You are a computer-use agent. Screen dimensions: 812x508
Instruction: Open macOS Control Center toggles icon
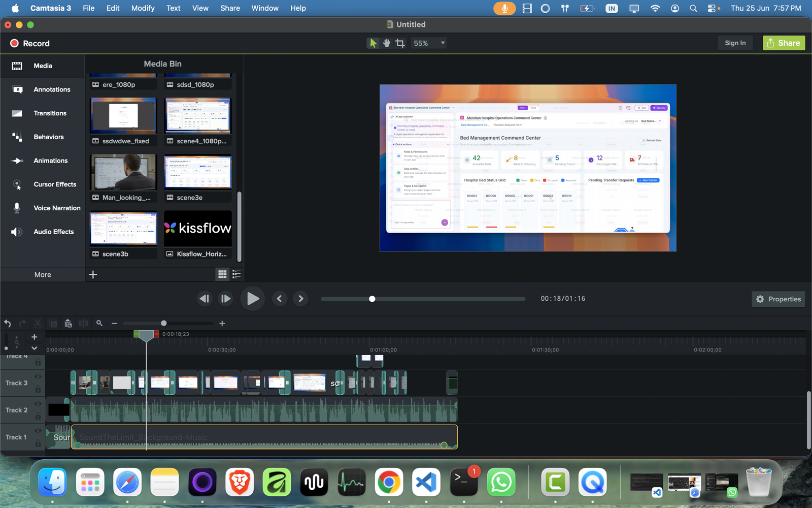(712, 8)
